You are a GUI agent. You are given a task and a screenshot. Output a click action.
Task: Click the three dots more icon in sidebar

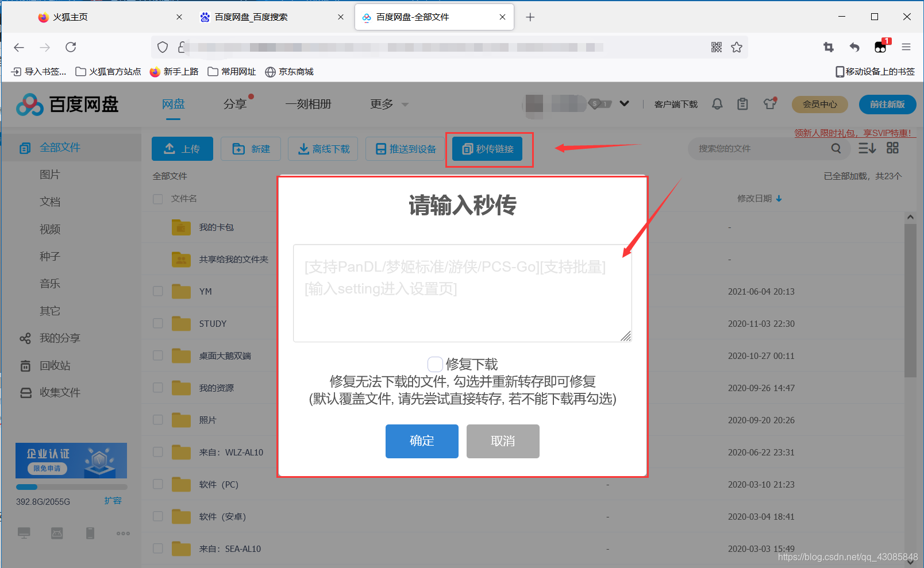(123, 534)
